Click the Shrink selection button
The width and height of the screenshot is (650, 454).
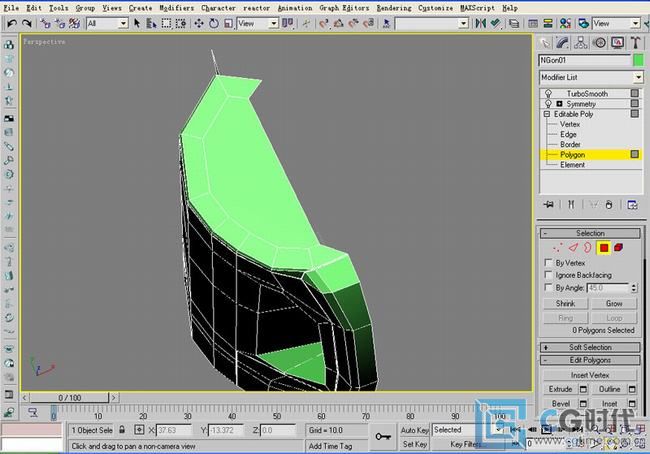(565, 303)
